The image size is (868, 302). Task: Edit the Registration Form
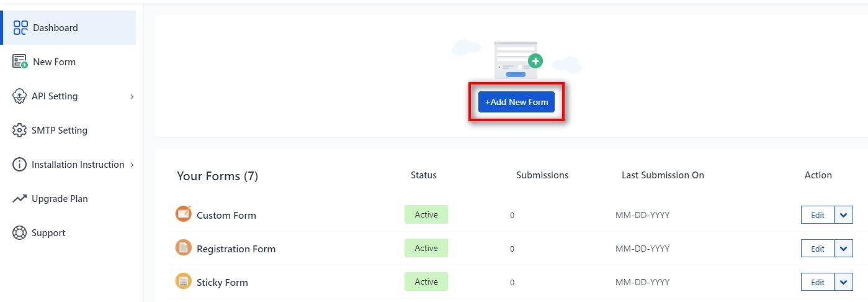point(818,249)
